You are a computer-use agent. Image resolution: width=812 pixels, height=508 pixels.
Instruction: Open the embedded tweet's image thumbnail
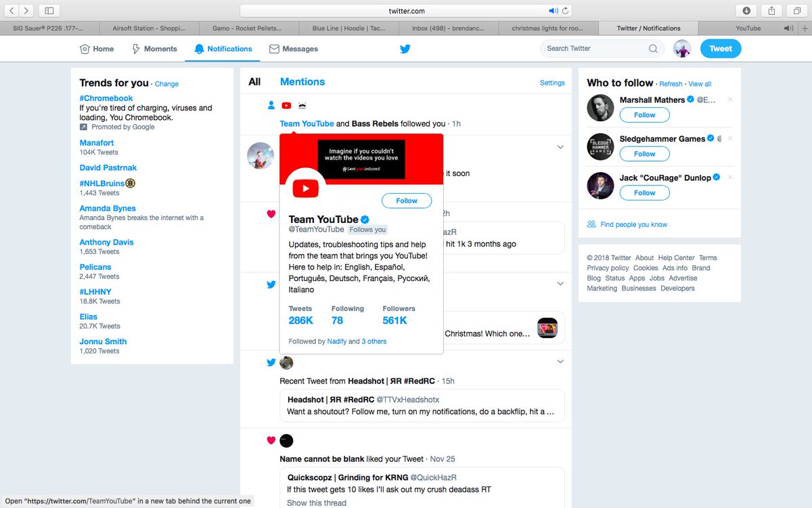click(x=547, y=328)
